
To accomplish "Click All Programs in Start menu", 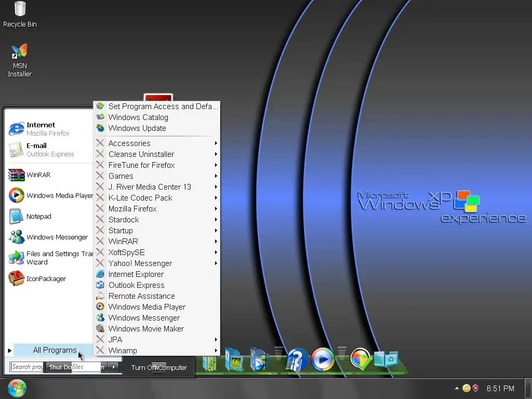I will point(54,350).
